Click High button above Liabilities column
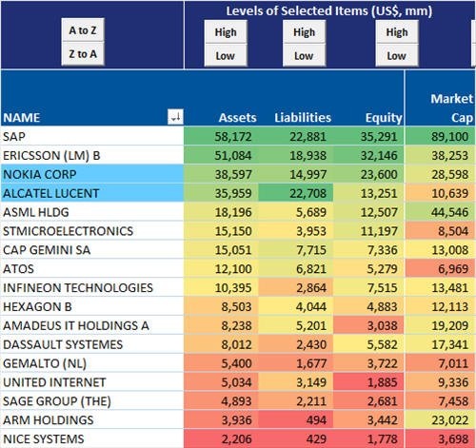Image resolution: width=476 pixels, height=448 pixels. click(x=304, y=32)
